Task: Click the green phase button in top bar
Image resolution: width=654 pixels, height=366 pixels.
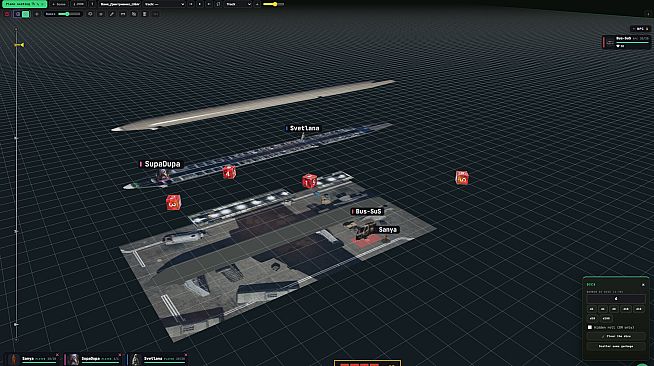Action: 24,4
